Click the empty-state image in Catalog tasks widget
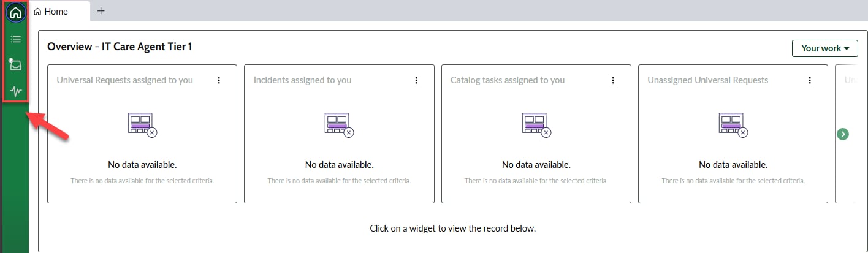 [536, 124]
